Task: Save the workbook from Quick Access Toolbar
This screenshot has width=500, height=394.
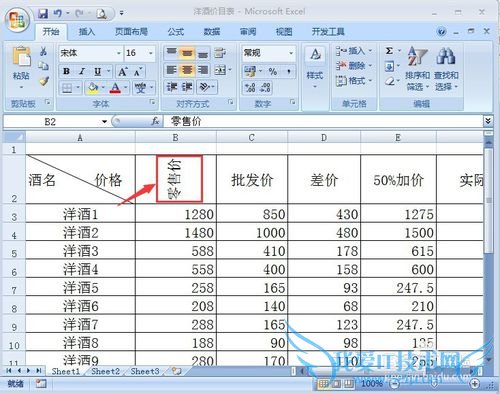Action: [x=43, y=14]
